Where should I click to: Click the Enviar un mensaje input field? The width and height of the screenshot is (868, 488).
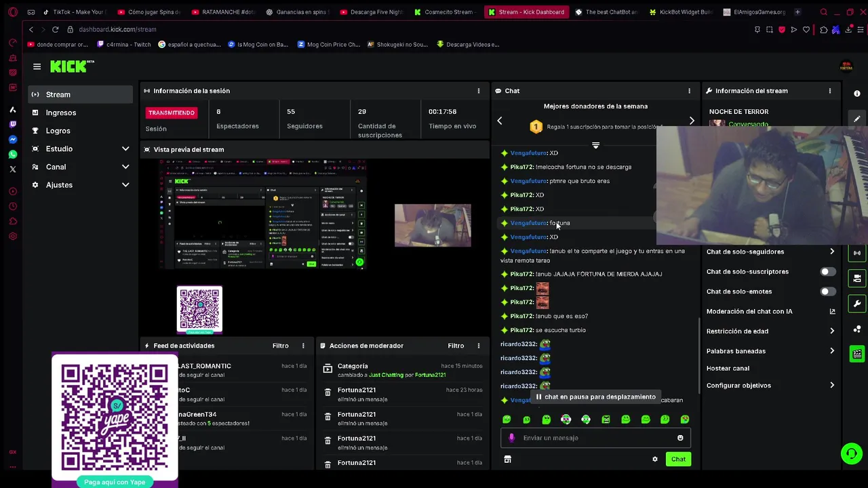[x=595, y=438]
